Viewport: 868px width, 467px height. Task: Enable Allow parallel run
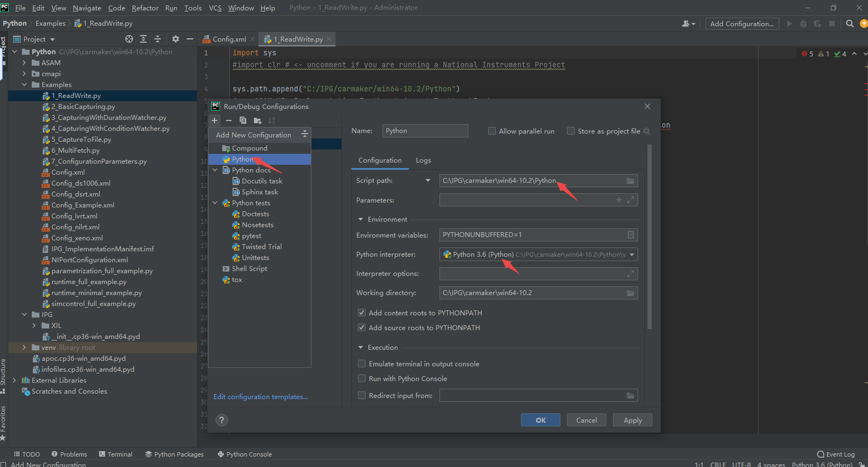[492, 131]
